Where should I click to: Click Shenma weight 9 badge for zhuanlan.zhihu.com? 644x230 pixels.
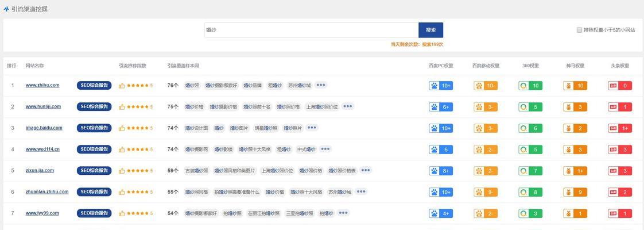pos(575,192)
